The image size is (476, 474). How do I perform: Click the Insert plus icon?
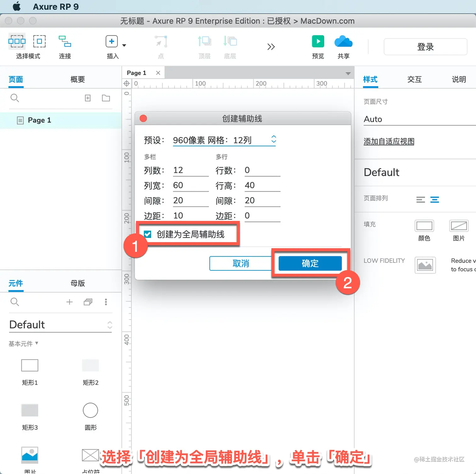(x=111, y=41)
